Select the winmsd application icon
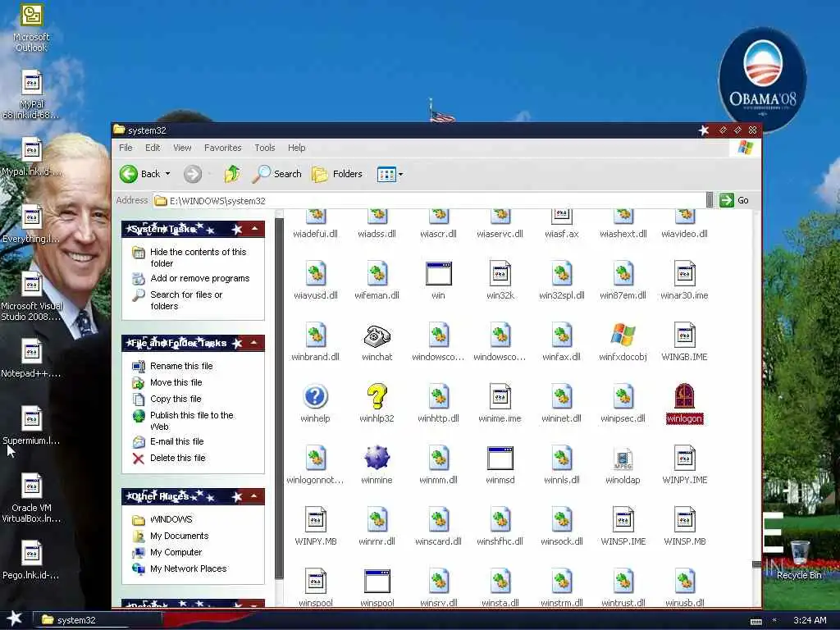Viewport: 840px width, 630px height. point(500,459)
